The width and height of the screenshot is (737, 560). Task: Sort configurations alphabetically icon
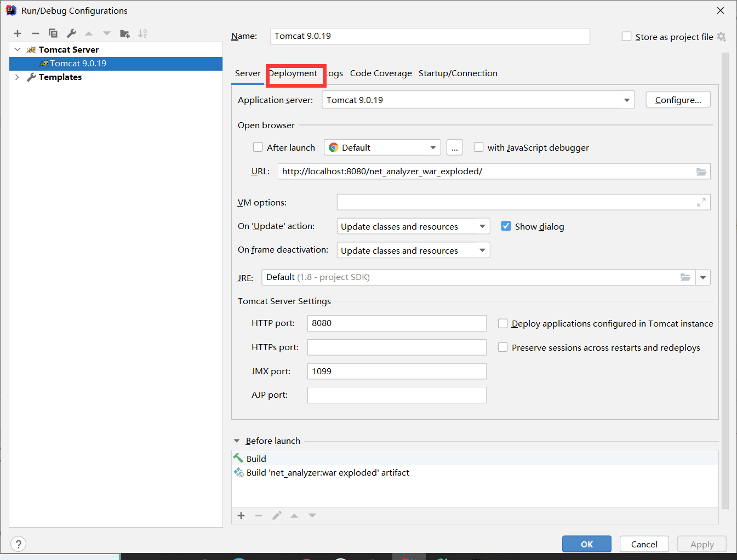[x=142, y=33]
